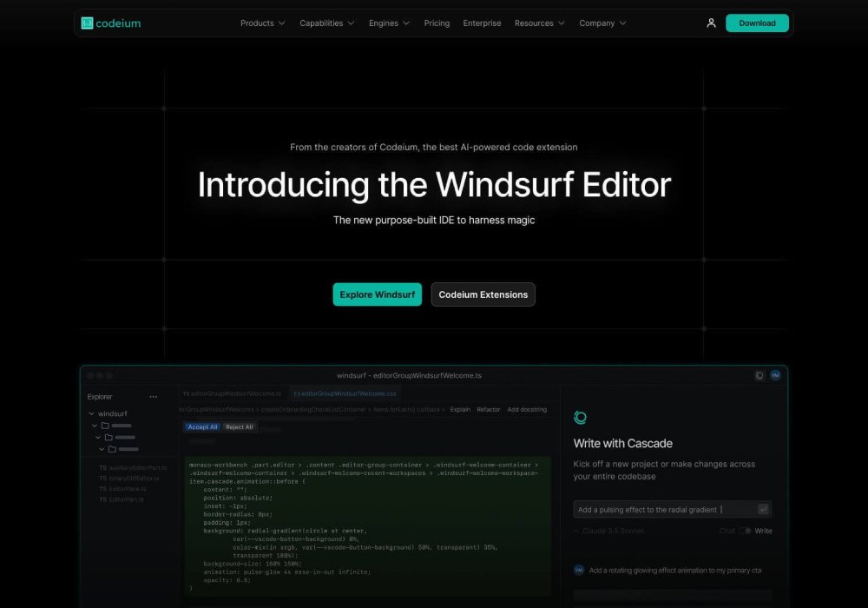Open the Explorer panel three-dot menu
Image resolution: width=868 pixels, height=608 pixels.
point(154,397)
